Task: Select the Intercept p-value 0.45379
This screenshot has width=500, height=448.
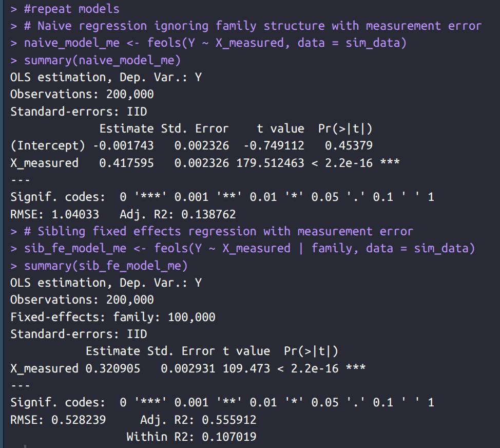Action: pyautogui.click(x=349, y=145)
